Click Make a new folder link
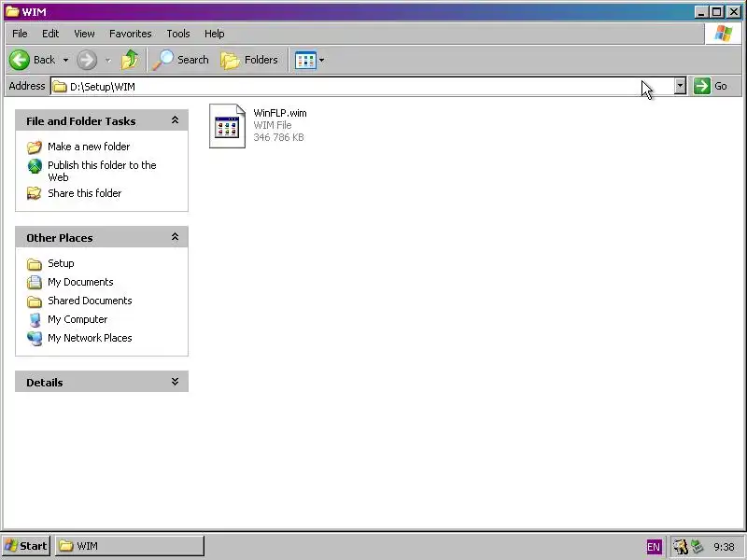Viewport: 747px width, 560px height. 89,147
